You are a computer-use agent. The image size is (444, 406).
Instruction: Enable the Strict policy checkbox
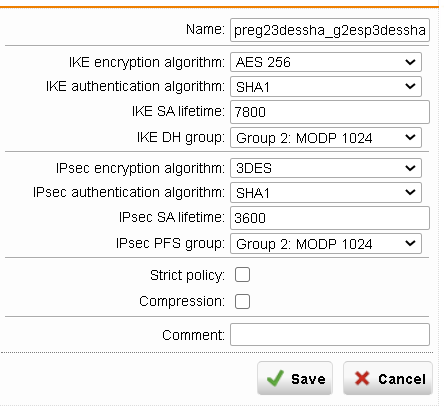(x=242, y=275)
